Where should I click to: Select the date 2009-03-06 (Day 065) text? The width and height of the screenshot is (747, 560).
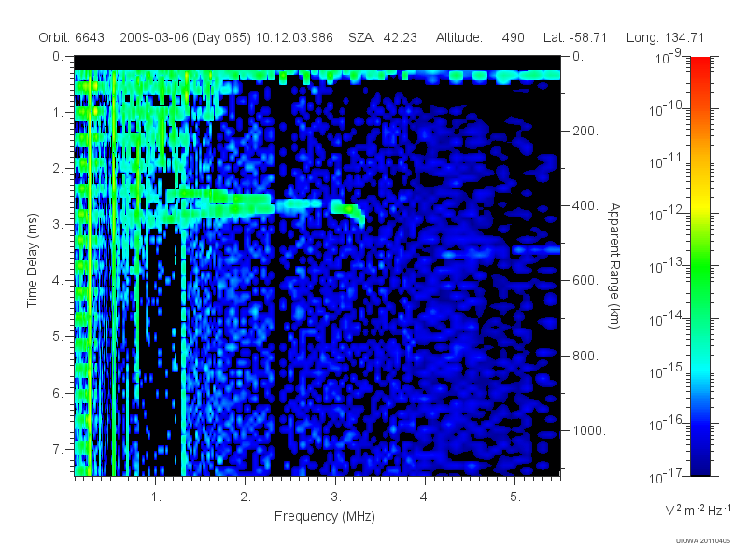pyautogui.click(x=185, y=37)
